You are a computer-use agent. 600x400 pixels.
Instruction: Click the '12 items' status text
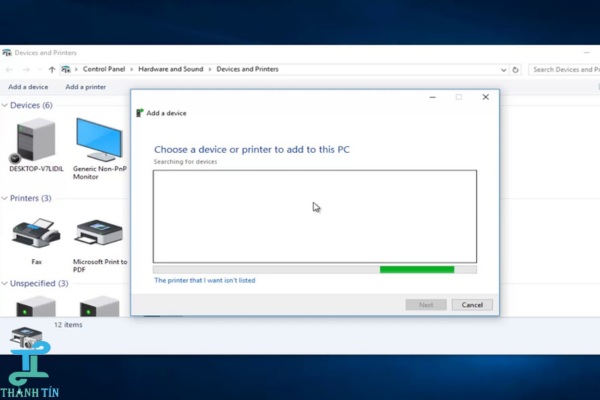pyautogui.click(x=68, y=325)
